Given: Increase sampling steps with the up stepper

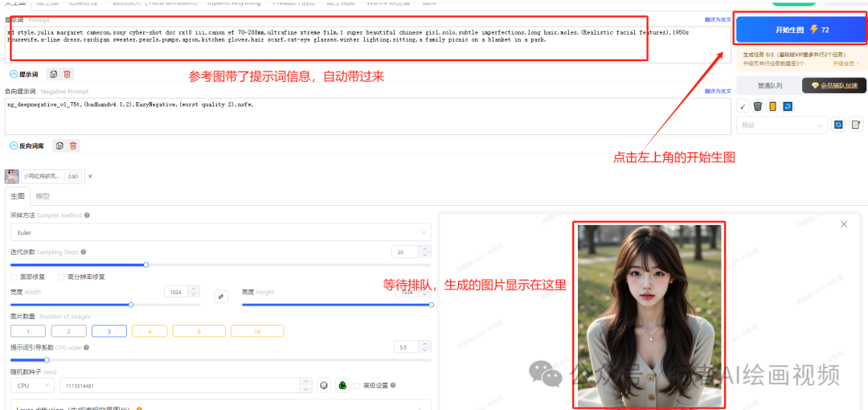Looking at the screenshot, I should [425, 248].
